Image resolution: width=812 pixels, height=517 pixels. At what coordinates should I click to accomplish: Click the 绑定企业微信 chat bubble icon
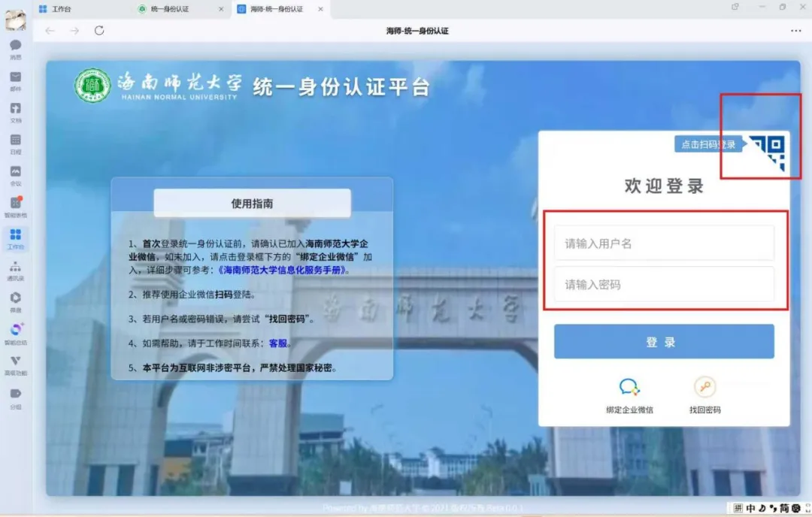629,386
